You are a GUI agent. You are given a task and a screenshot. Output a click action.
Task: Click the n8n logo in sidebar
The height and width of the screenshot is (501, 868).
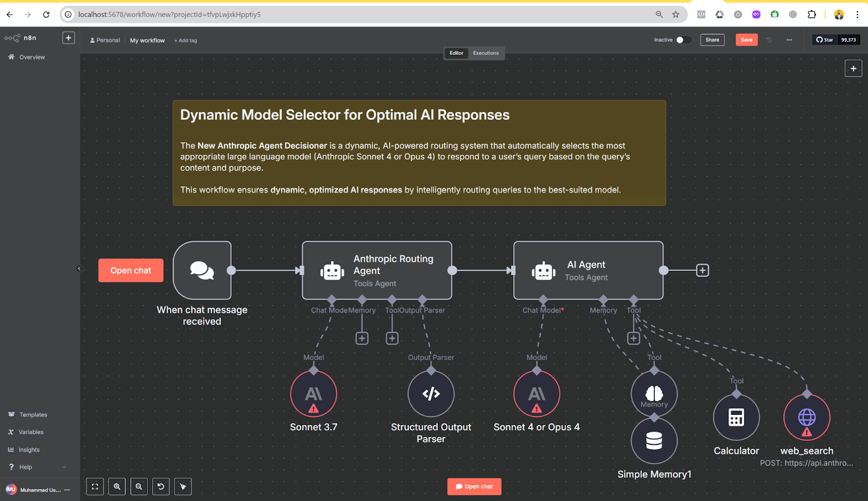click(20, 38)
